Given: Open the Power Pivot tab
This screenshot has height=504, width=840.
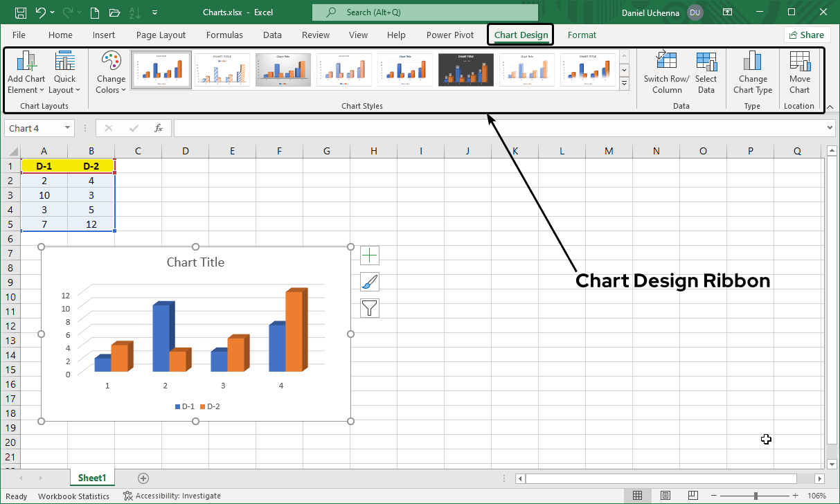Looking at the screenshot, I should click(x=449, y=35).
